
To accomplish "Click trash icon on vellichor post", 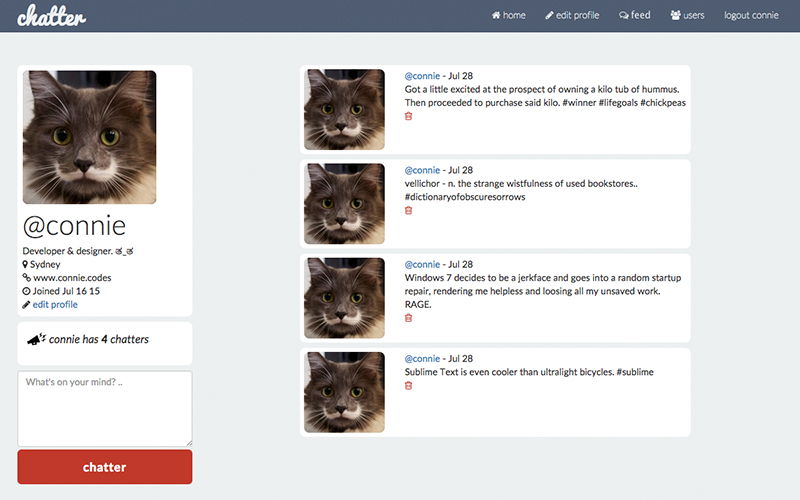I will coord(408,211).
